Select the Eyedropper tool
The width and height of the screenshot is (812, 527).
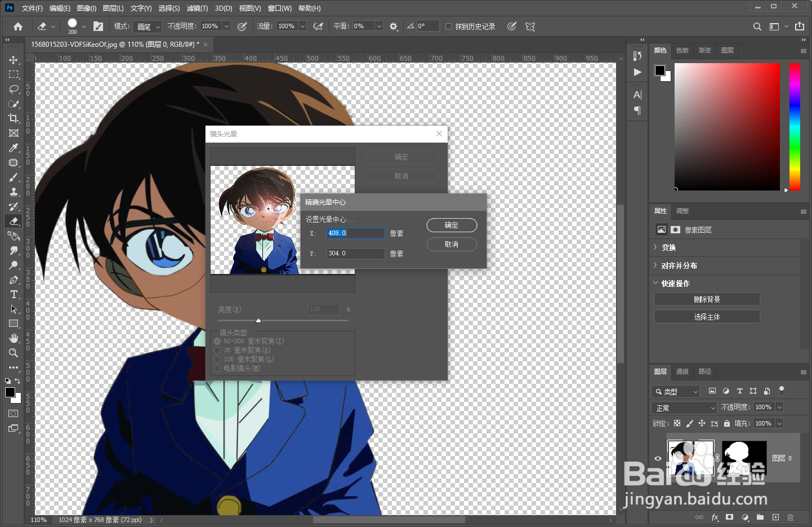pos(14,148)
